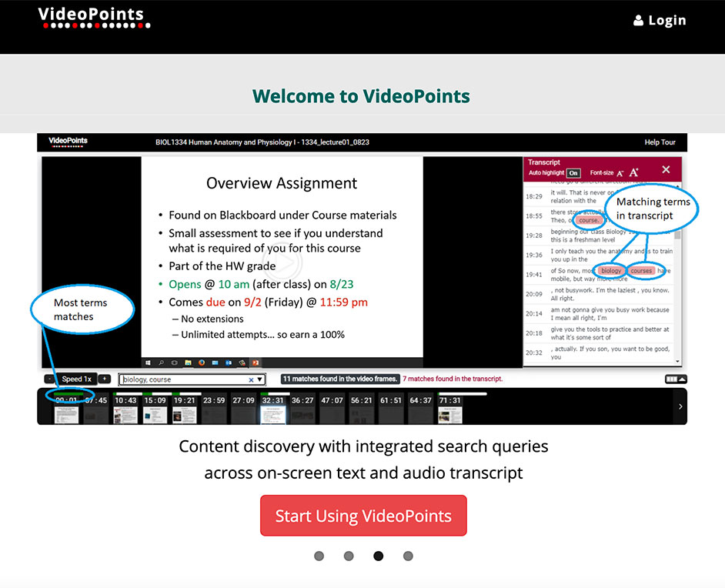The image size is (725, 588).
Task: Open the 71:31 timeline thumbnail
Action: click(450, 409)
